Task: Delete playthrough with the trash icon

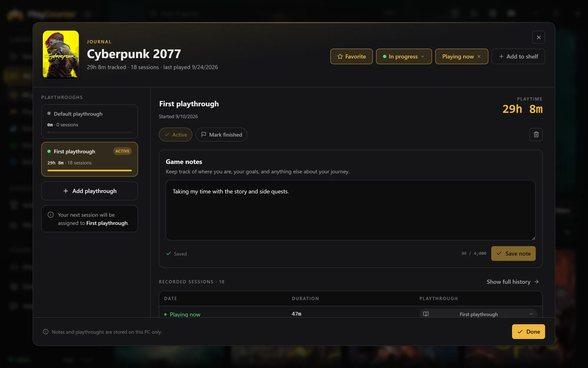Action: [536, 135]
